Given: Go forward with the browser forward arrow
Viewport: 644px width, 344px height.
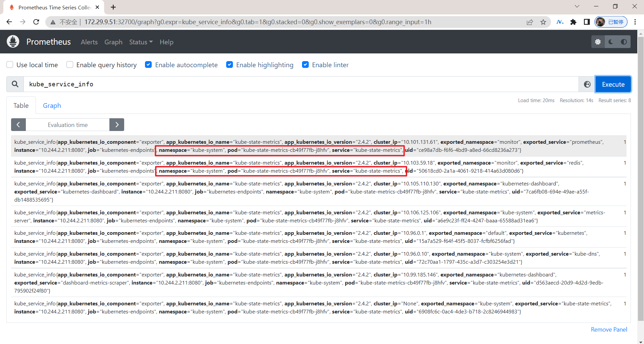Looking at the screenshot, I should pyautogui.click(x=22, y=22).
